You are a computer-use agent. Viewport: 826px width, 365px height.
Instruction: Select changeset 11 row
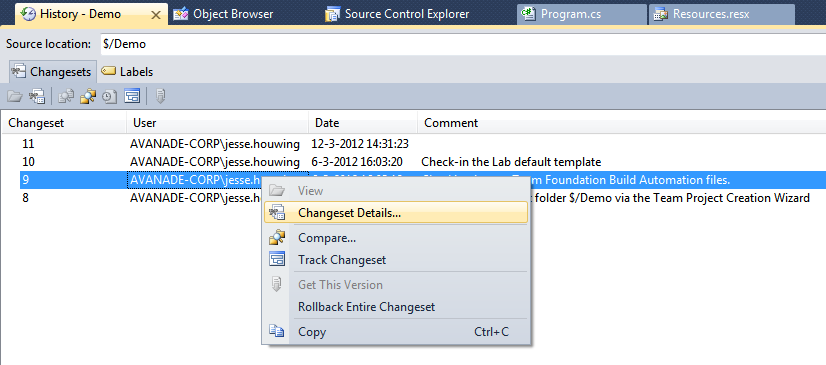[x=413, y=144]
